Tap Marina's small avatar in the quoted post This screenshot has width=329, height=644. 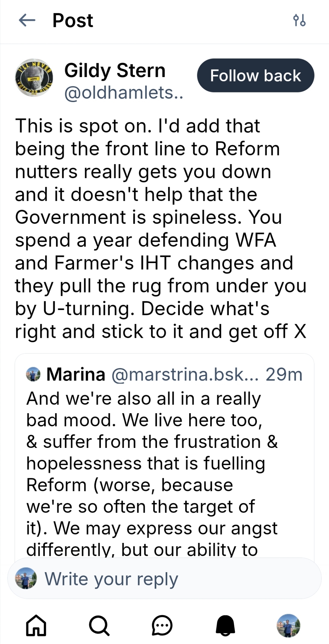(33, 374)
